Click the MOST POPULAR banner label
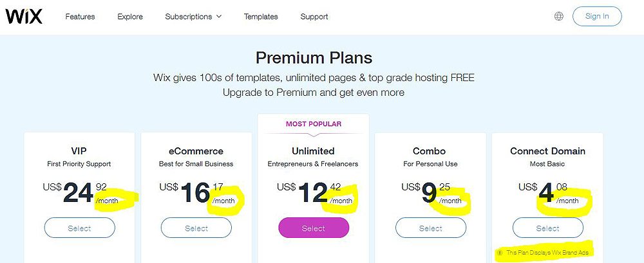This screenshot has width=644, height=263. [x=314, y=124]
